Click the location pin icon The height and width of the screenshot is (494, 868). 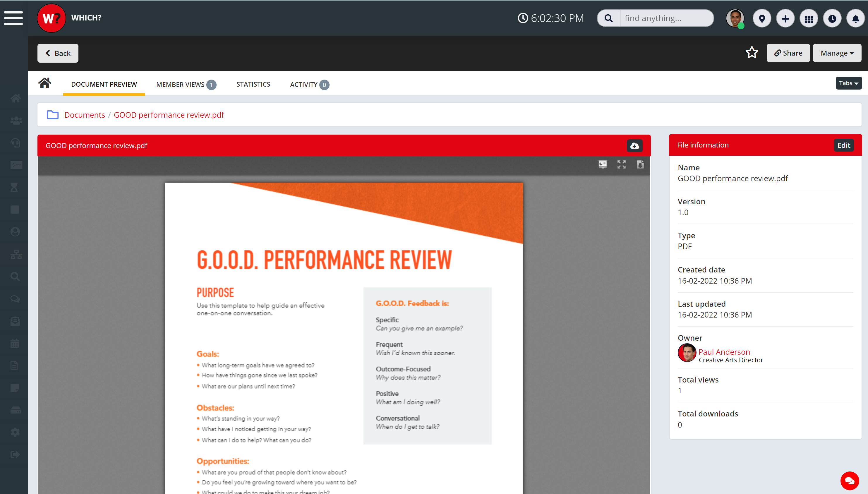(x=762, y=18)
